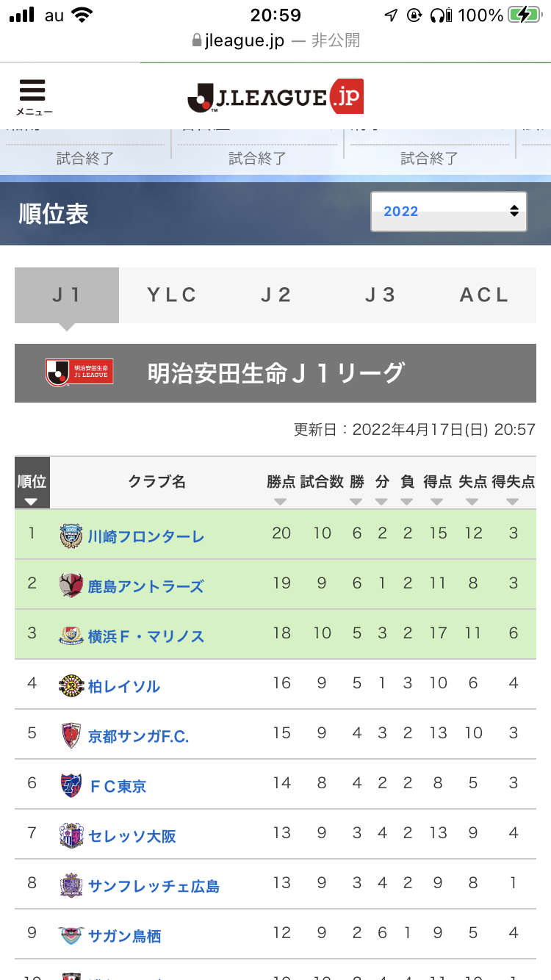Tap the Cerezo Osaka club crest

(x=71, y=835)
